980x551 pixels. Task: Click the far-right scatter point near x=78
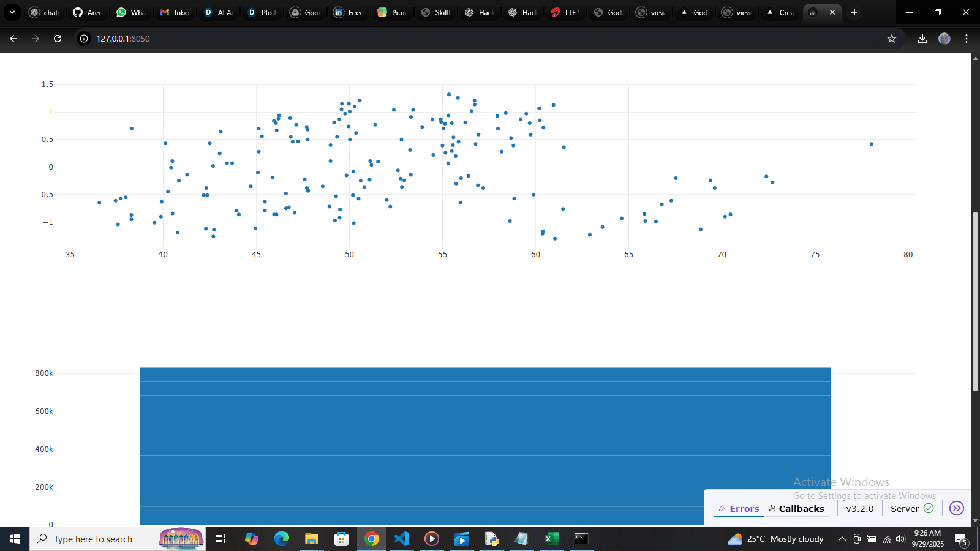[x=872, y=144]
